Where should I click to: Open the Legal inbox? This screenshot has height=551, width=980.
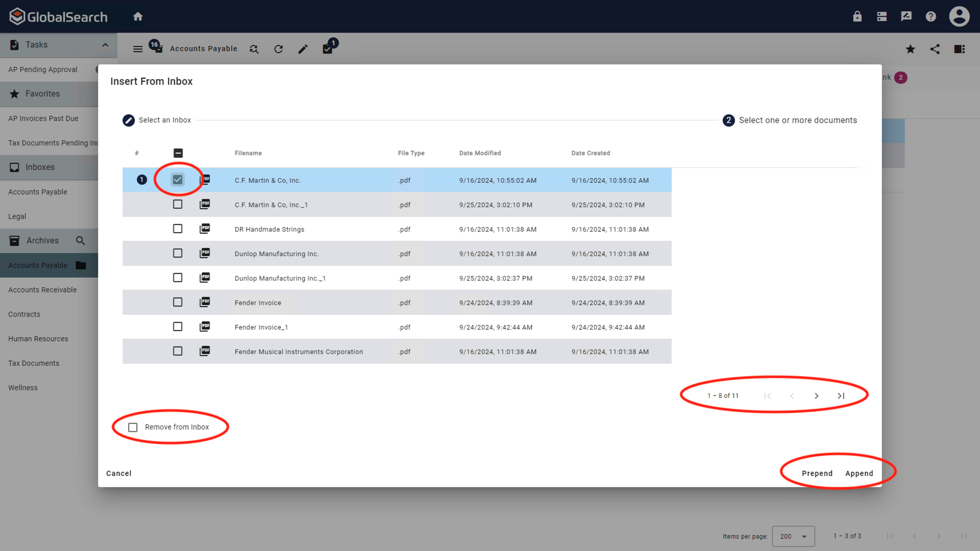17,216
